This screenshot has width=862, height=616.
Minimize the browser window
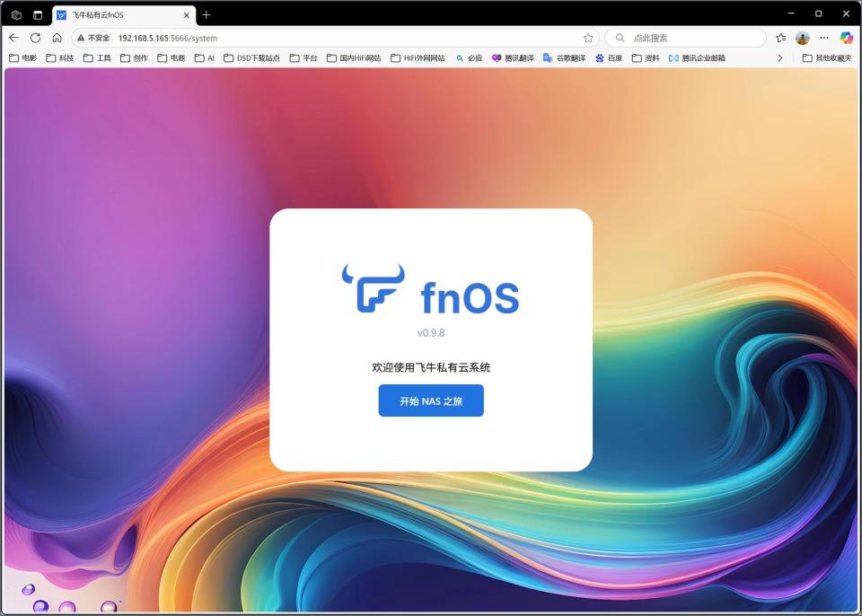tap(791, 13)
